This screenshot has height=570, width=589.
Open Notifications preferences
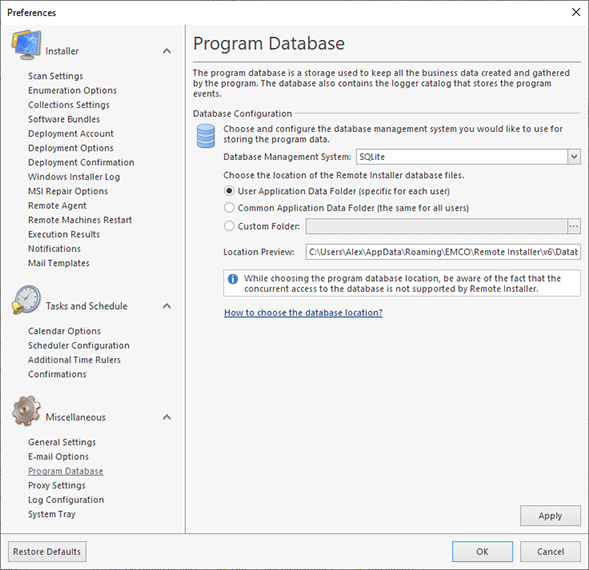coord(54,249)
